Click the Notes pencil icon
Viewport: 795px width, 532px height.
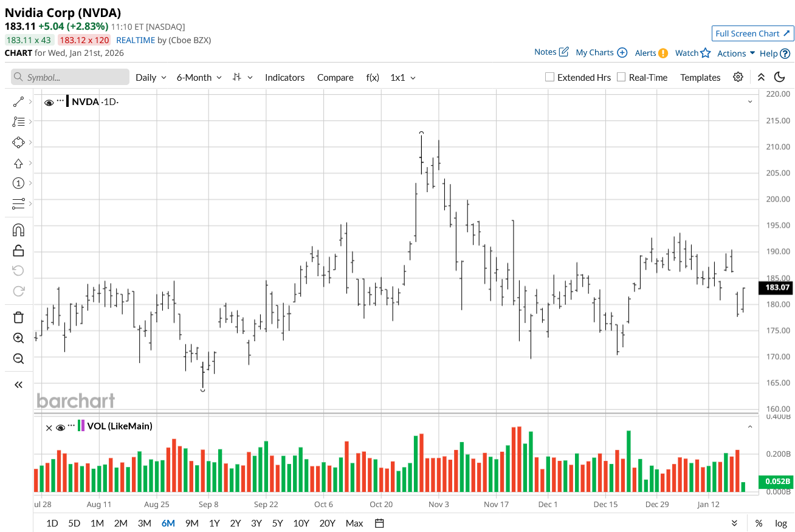coord(563,52)
